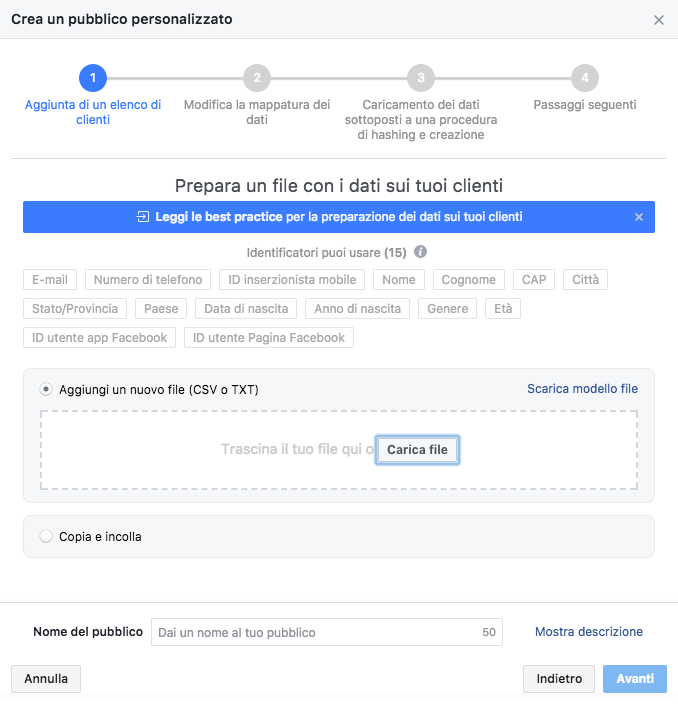The image size is (678, 704).
Task: Focus the Nome del pubblico input field
Action: tap(327, 632)
